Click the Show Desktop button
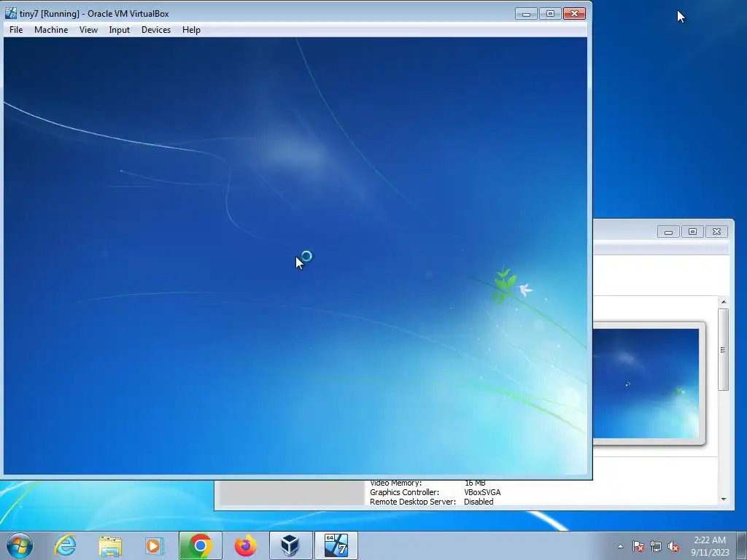 coord(742,545)
